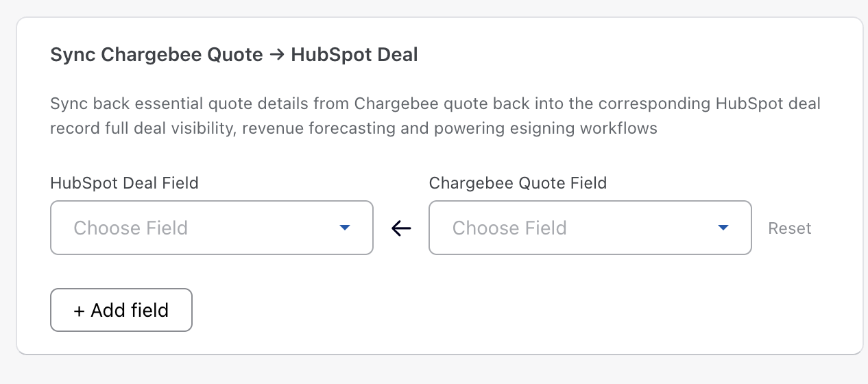
Task: Click the HubSpot Deal Field label
Action: 124,183
